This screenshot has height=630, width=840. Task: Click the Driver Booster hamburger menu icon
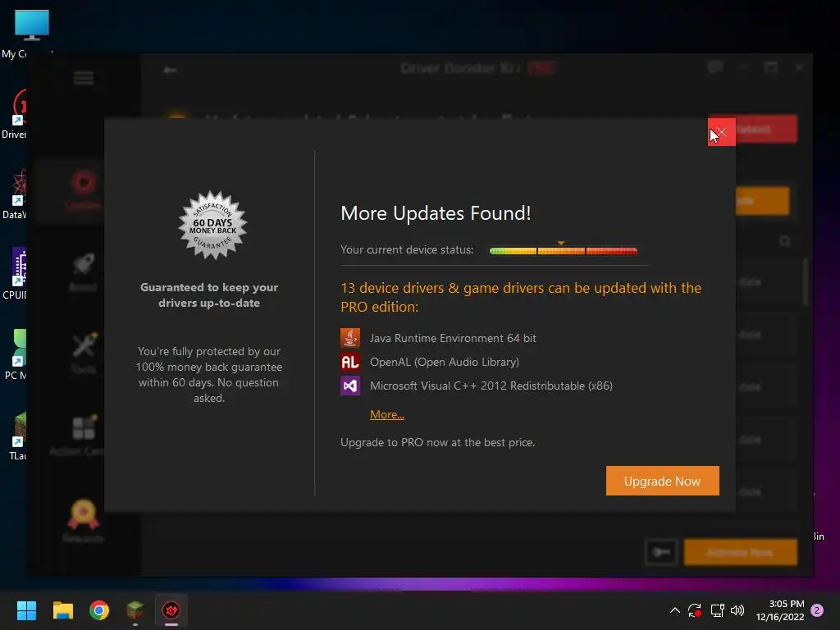pos(84,78)
